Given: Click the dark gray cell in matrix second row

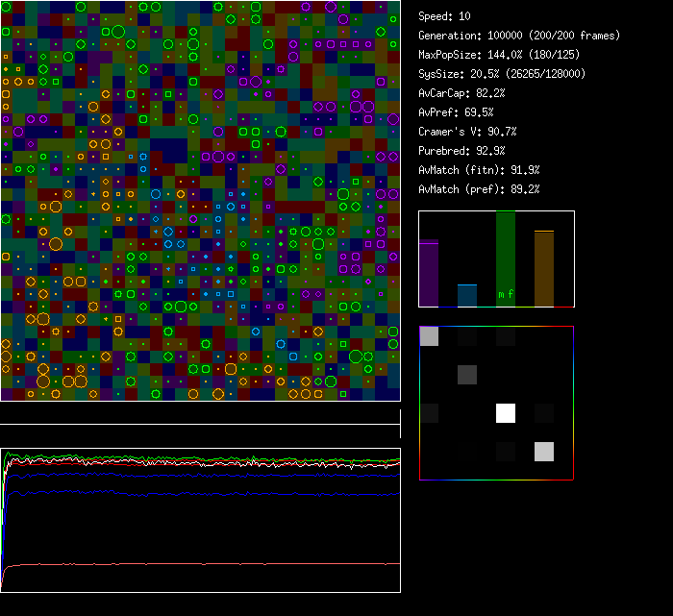Looking at the screenshot, I should click(467, 375).
